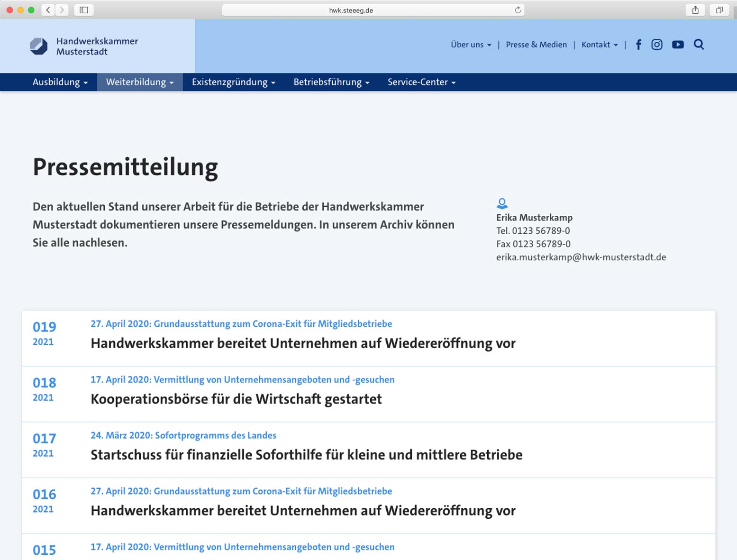Go back with browser back arrow
Image resolution: width=737 pixels, height=560 pixels.
click(x=48, y=10)
